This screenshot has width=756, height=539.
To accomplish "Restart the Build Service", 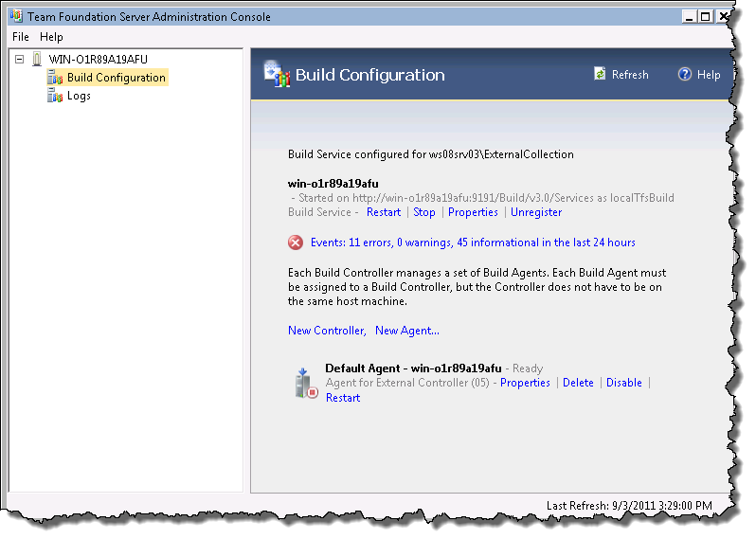I will [x=384, y=212].
